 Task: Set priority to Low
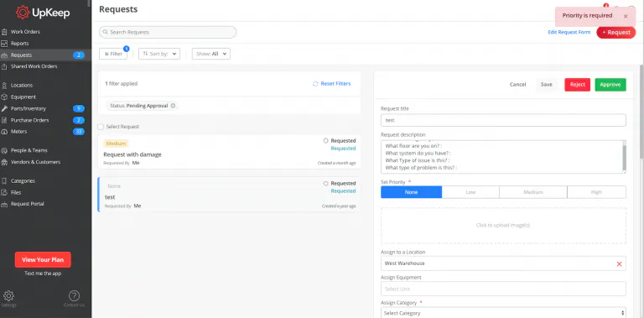click(x=470, y=192)
